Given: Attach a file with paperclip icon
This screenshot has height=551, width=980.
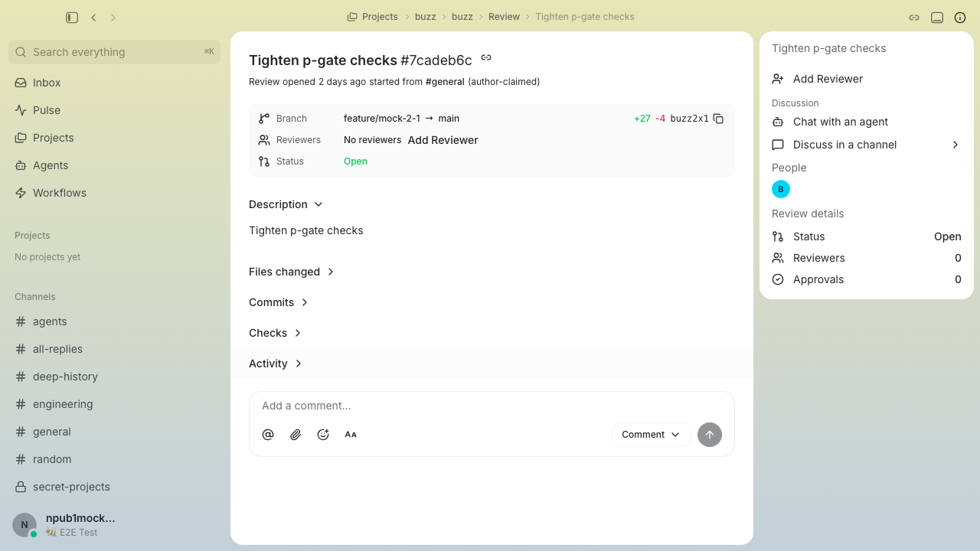Looking at the screenshot, I should click(x=296, y=435).
